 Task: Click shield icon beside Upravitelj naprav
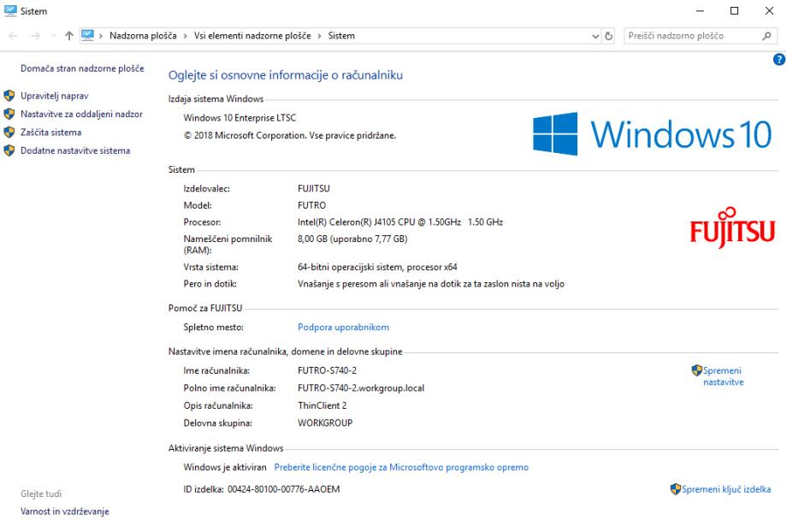9,95
